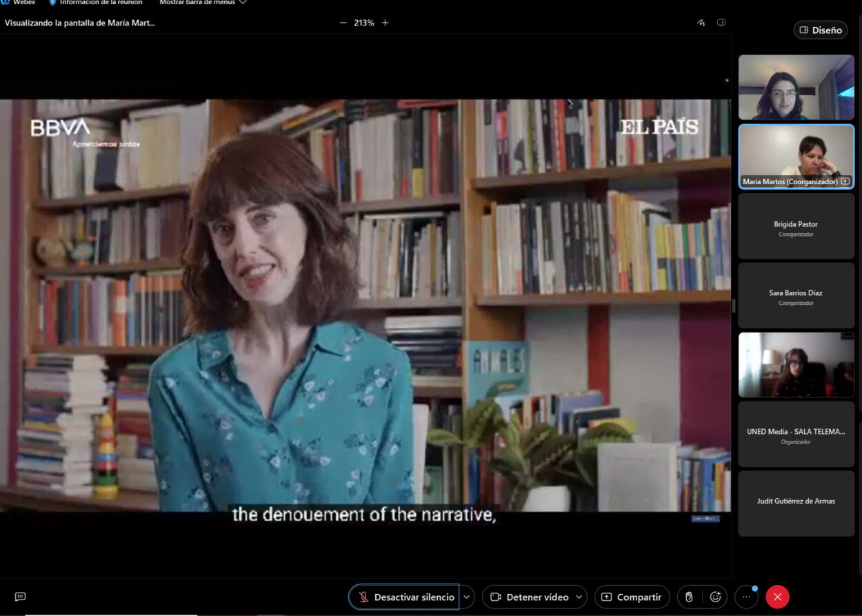Expand audio options arrow beside Desactivar silencio
Viewport: 862px width, 616px height.
click(x=467, y=597)
